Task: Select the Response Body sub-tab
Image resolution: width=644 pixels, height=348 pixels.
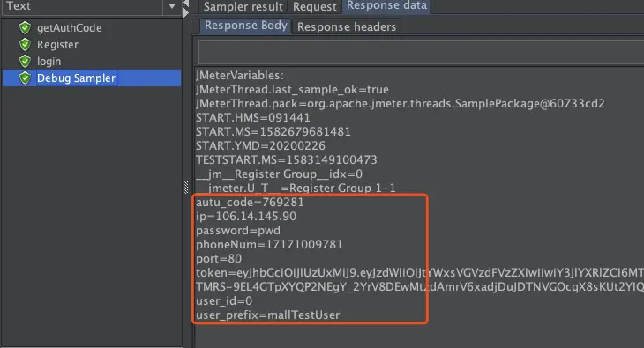Action: coord(245,26)
